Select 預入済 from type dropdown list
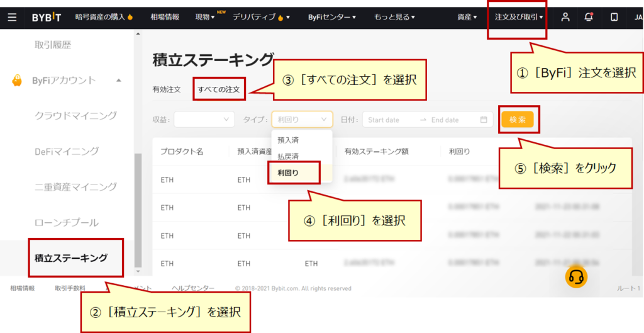The image size is (644, 333). point(302,140)
